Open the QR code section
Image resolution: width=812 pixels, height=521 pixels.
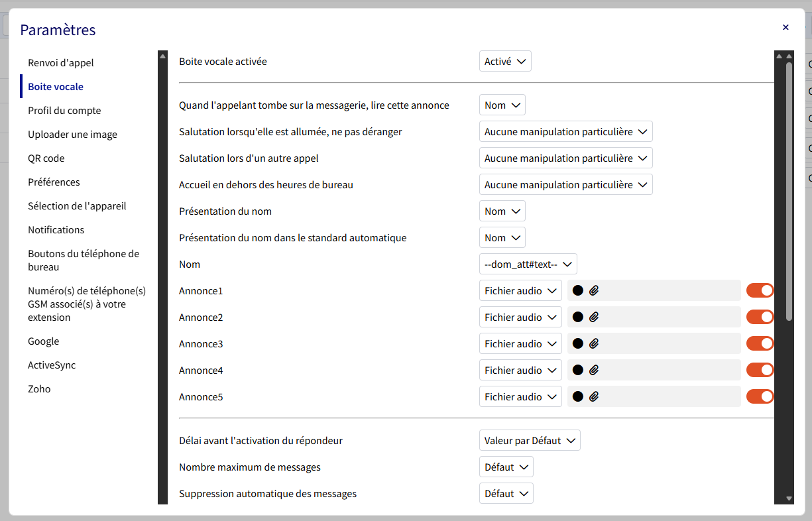click(x=46, y=158)
